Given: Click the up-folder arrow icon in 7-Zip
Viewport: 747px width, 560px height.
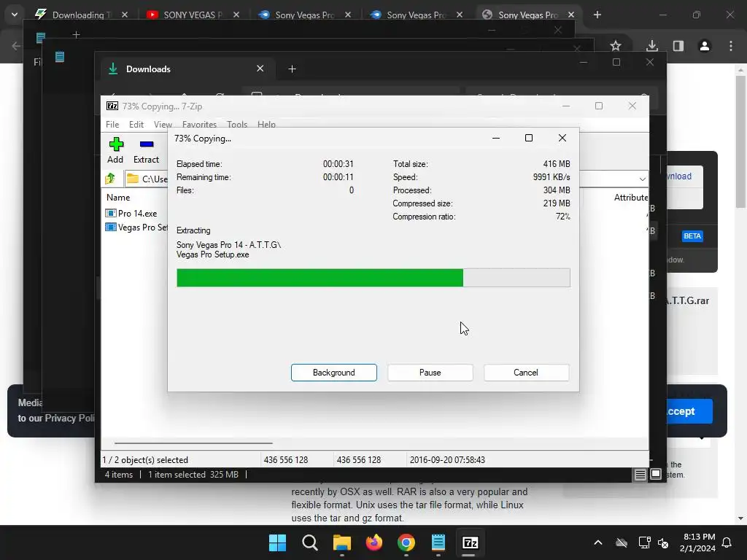Looking at the screenshot, I should click(111, 179).
